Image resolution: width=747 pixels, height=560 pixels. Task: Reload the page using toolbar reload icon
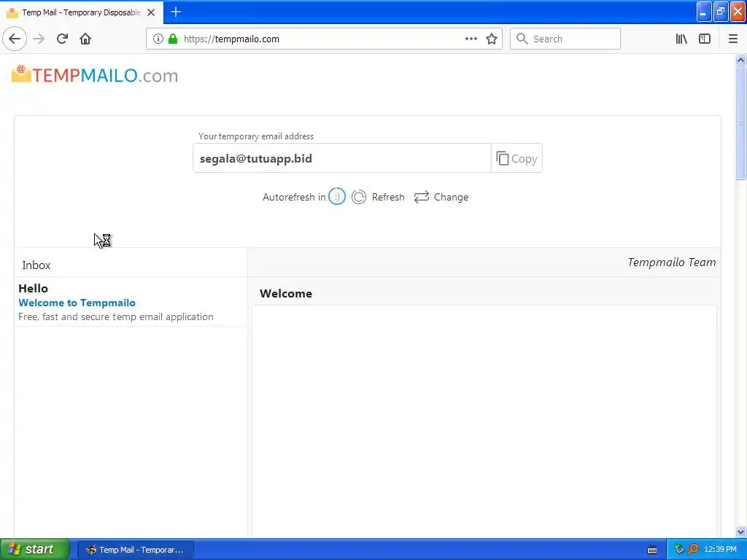pyautogui.click(x=62, y=39)
